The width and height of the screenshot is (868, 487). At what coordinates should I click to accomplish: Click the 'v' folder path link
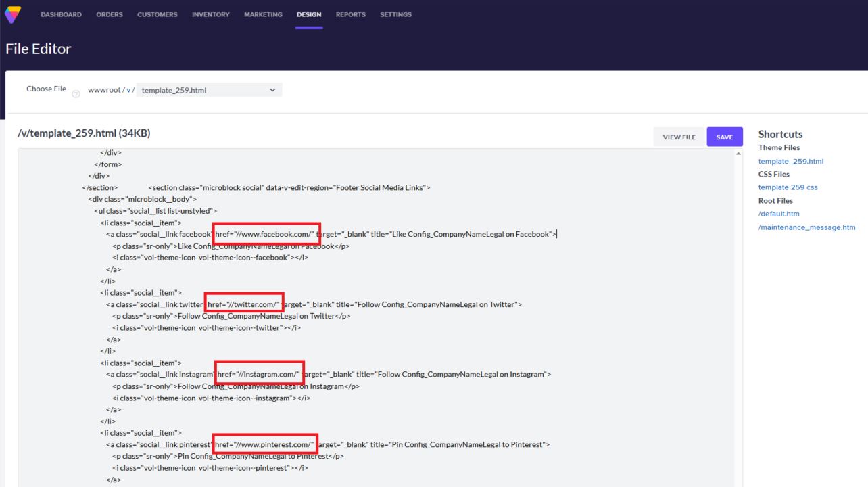tap(128, 90)
